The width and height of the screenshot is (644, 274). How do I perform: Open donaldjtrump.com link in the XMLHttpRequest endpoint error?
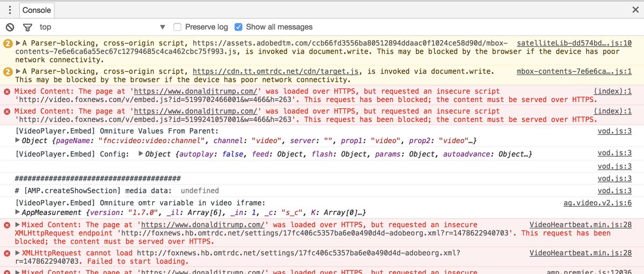click(202, 225)
